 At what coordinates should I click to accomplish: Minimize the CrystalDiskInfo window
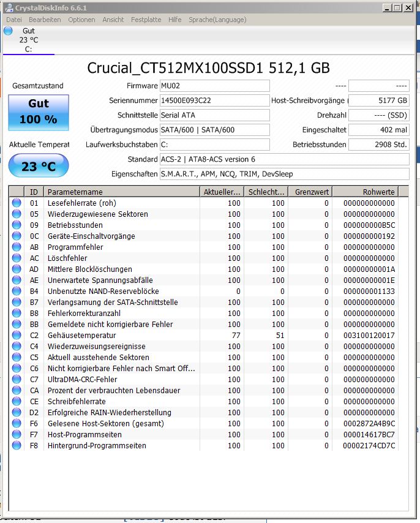(x=387, y=8)
